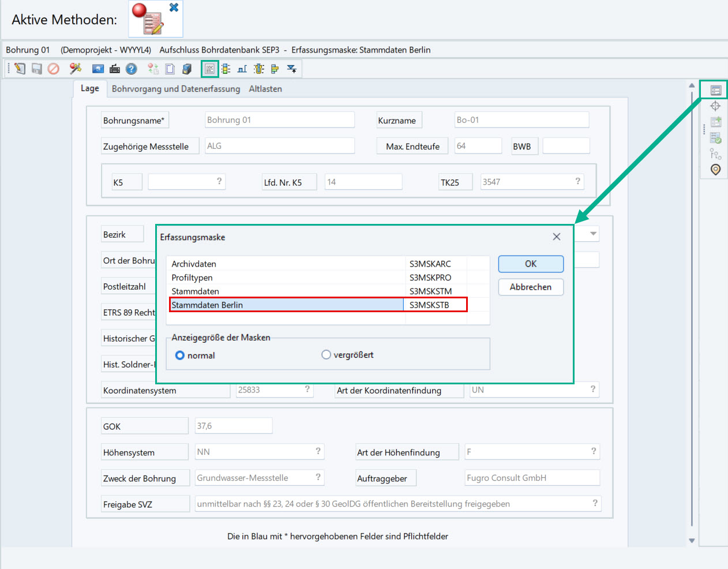The height and width of the screenshot is (569, 728).
Task: Open lookup for the Zweck der Bohrung field
Action: pos(318,477)
